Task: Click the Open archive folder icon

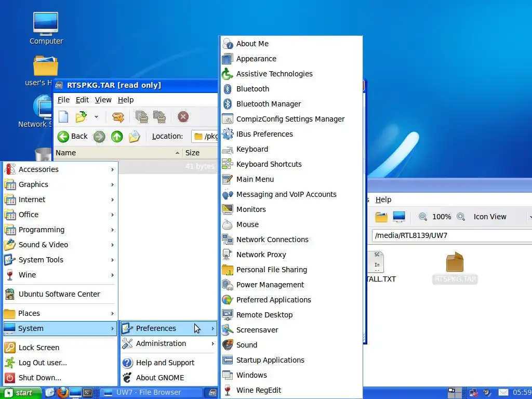Action: pyautogui.click(x=81, y=117)
